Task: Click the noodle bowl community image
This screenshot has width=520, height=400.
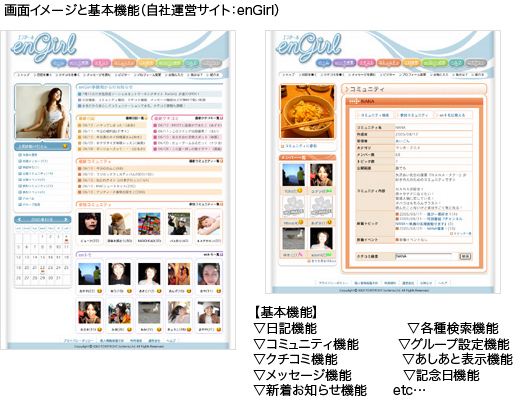Action: (307, 111)
